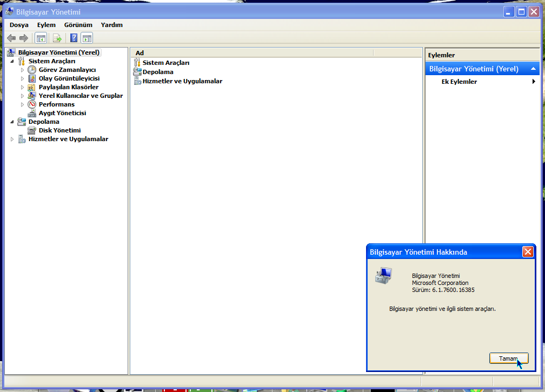This screenshot has height=392, width=545.
Task: Click the Depolama icon in the left tree
Action: (22, 122)
